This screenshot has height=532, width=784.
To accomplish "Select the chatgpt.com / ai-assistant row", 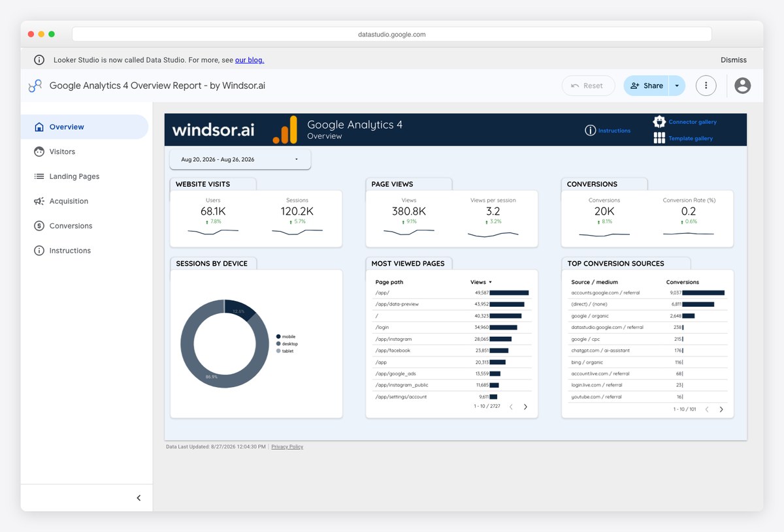I will 648,351.
